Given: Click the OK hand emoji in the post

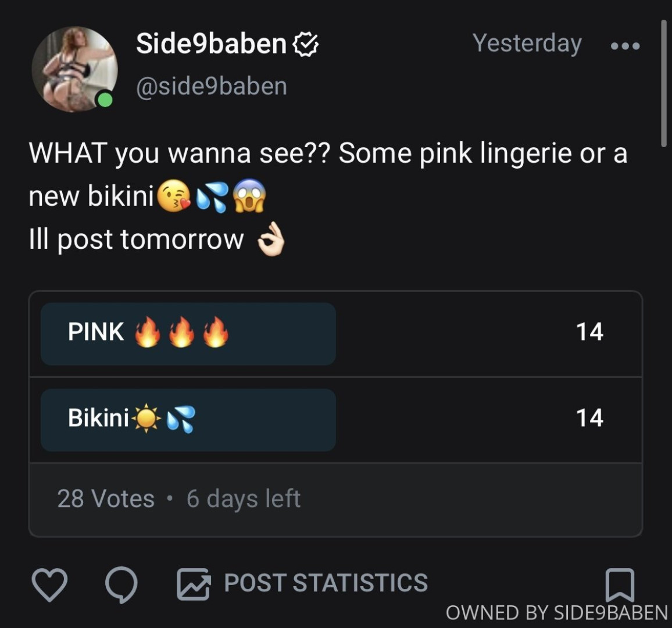Looking at the screenshot, I should [271, 240].
